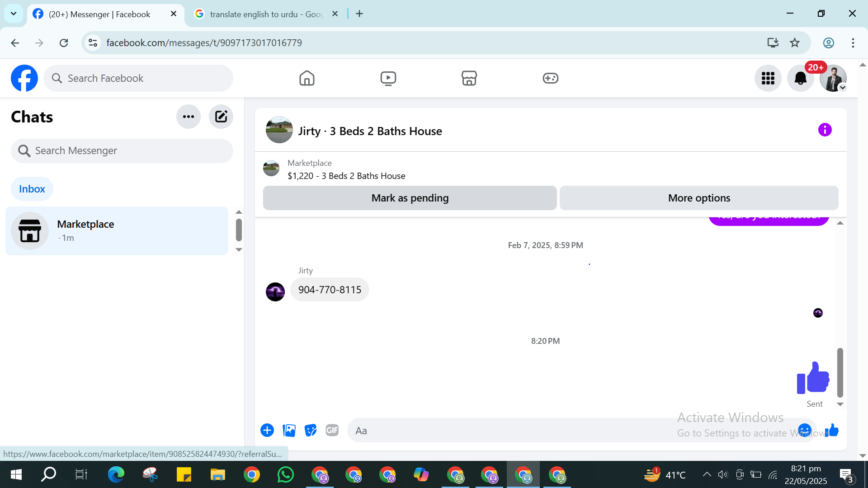Send a thumbs-up like from composer

(x=832, y=431)
